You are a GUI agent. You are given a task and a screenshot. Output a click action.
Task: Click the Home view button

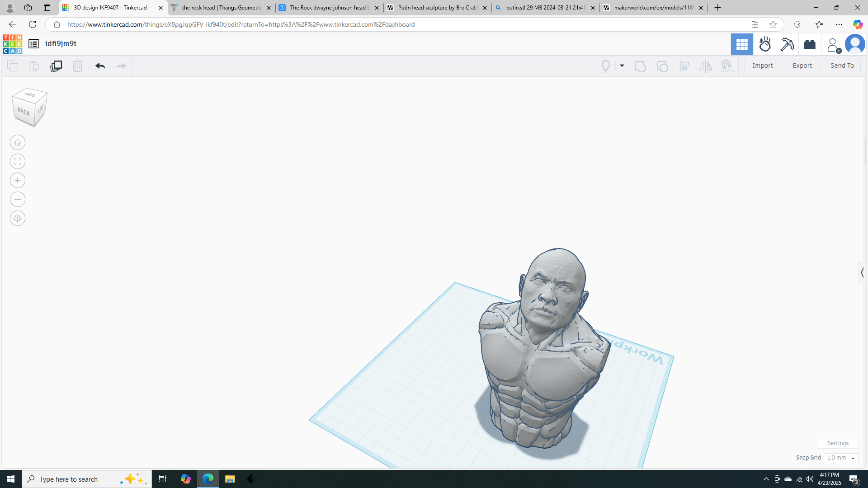(18, 143)
